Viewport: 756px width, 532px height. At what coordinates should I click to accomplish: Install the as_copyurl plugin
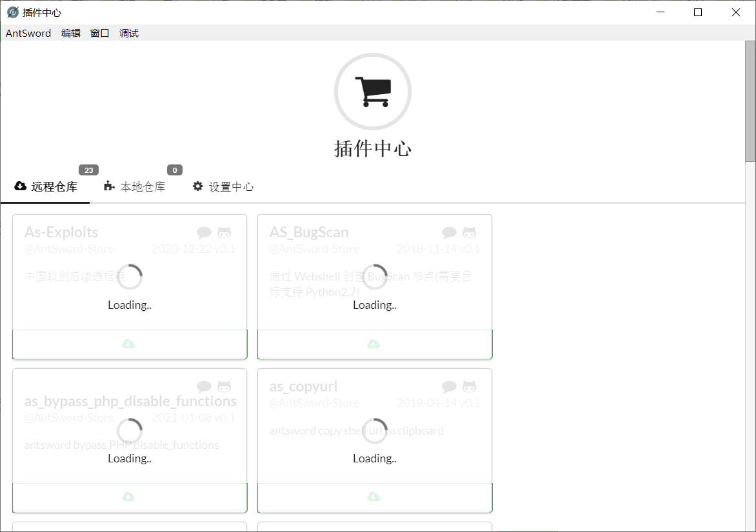click(374, 497)
